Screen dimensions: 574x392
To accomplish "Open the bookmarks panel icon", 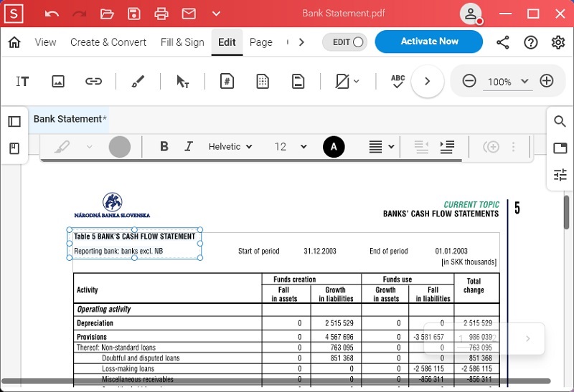I will pos(14,148).
